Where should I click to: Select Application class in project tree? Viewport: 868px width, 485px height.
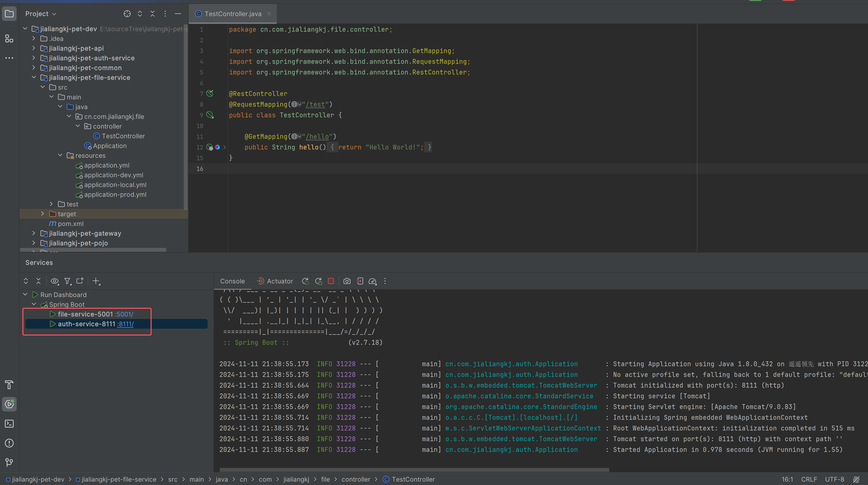tap(109, 146)
